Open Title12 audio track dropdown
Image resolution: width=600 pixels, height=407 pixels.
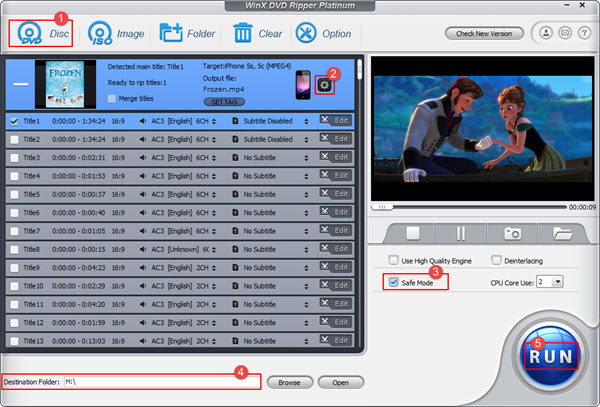[214, 323]
